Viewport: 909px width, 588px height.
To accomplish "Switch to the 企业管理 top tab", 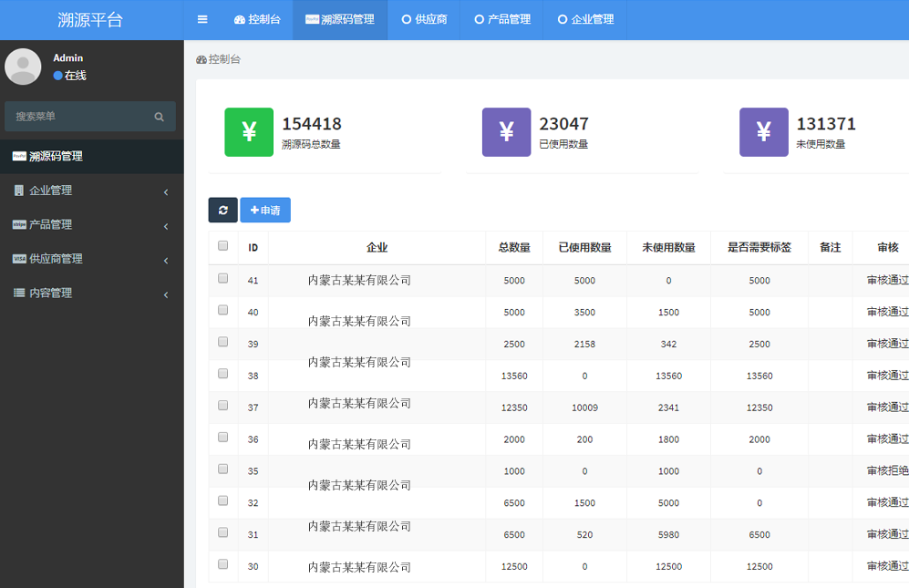I will click(x=585, y=19).
